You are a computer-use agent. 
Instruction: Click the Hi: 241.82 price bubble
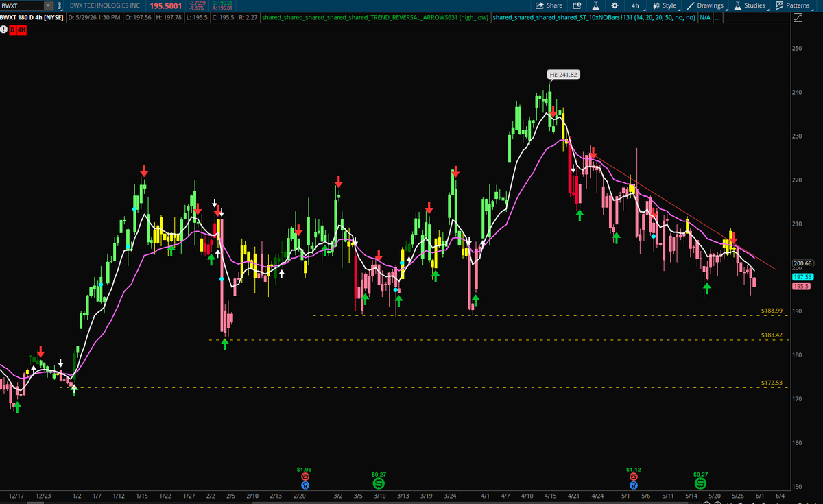(x=564, y=74)
